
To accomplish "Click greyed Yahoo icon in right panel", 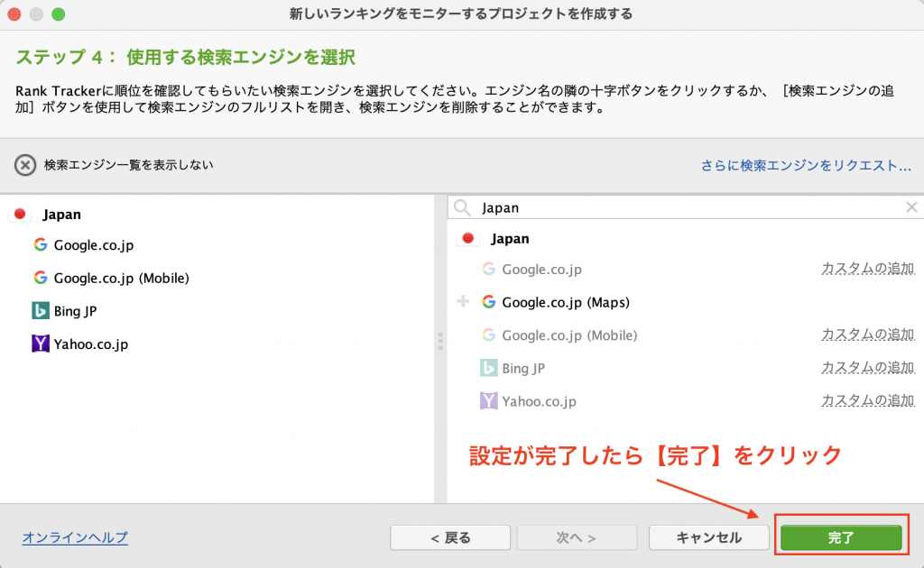I will coord(488,401).
